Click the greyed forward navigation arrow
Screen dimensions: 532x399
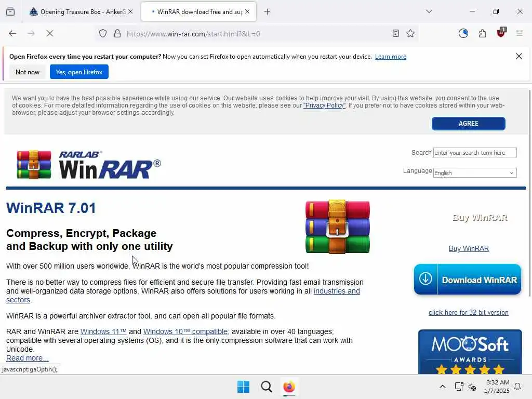click(x=31, y=33)
